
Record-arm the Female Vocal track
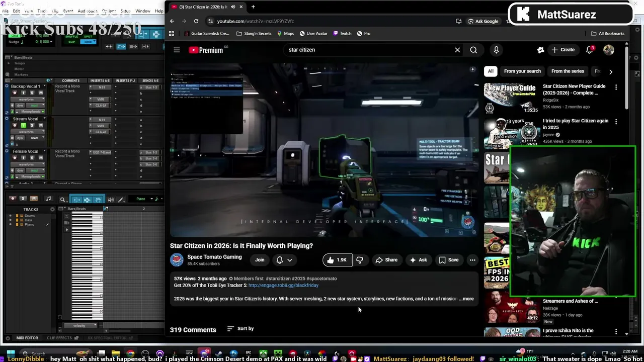(15, 158)
